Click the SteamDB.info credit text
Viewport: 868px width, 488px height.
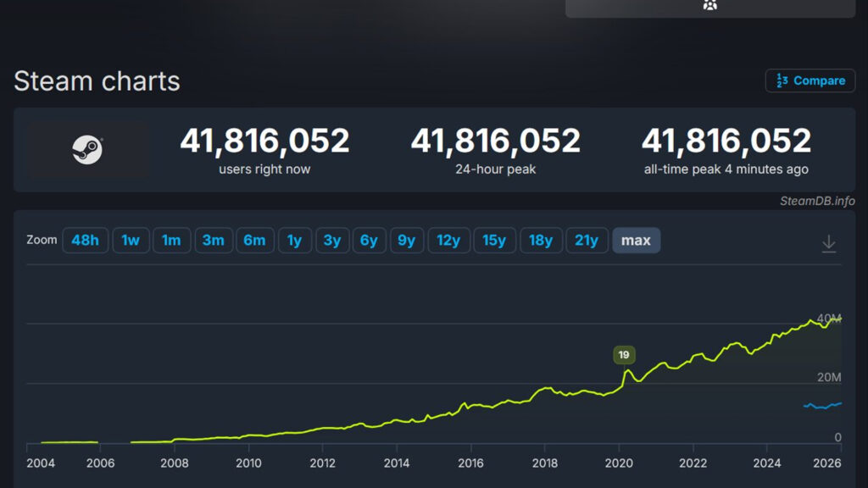(x=817, y=201)
